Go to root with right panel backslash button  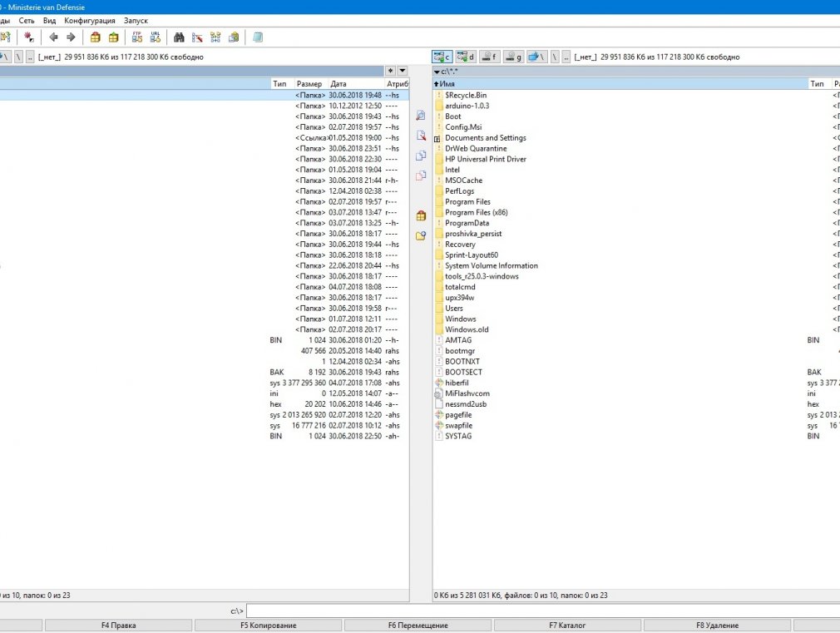click(555, 57)
